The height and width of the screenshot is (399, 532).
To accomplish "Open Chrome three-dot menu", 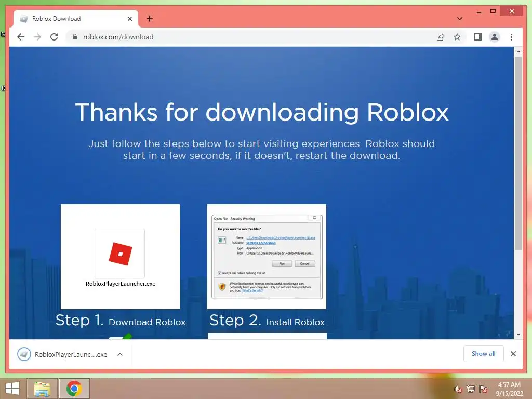I will [x=511, y=37].
